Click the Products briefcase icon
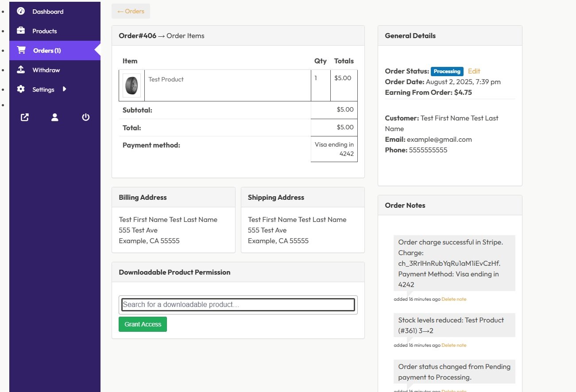The image size is (576, 392). (x=21, y=31)
